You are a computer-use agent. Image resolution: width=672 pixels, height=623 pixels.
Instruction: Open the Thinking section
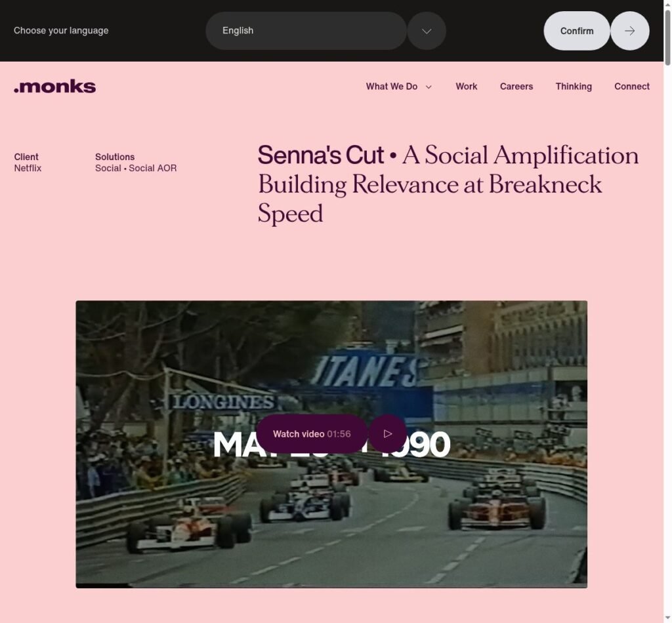574,87
